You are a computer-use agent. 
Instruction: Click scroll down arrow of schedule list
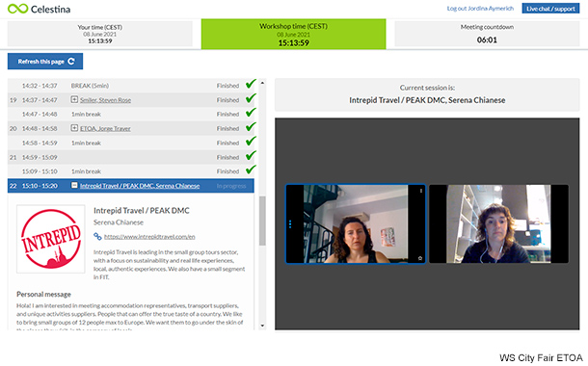pyautogui.click(x=262, y=326)
